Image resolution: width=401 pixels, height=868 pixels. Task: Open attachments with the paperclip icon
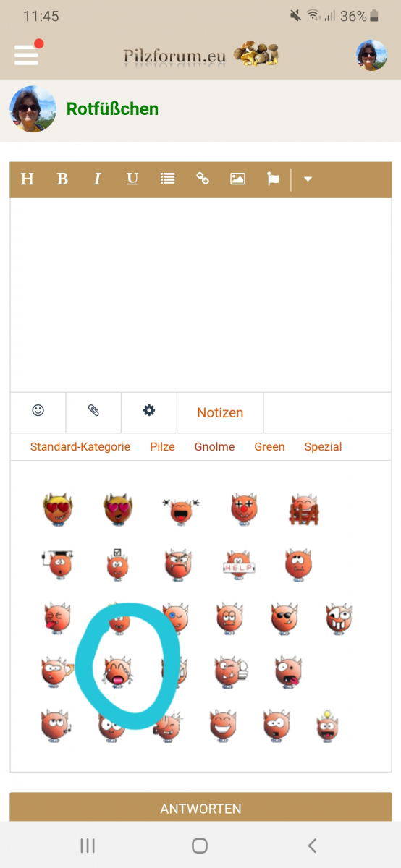click(x=93, y=411)
